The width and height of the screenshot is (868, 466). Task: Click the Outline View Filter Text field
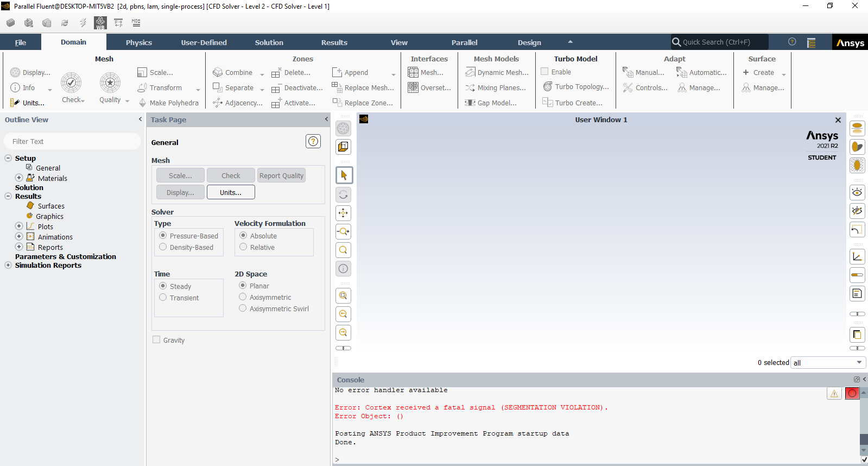tap(72, 141)
